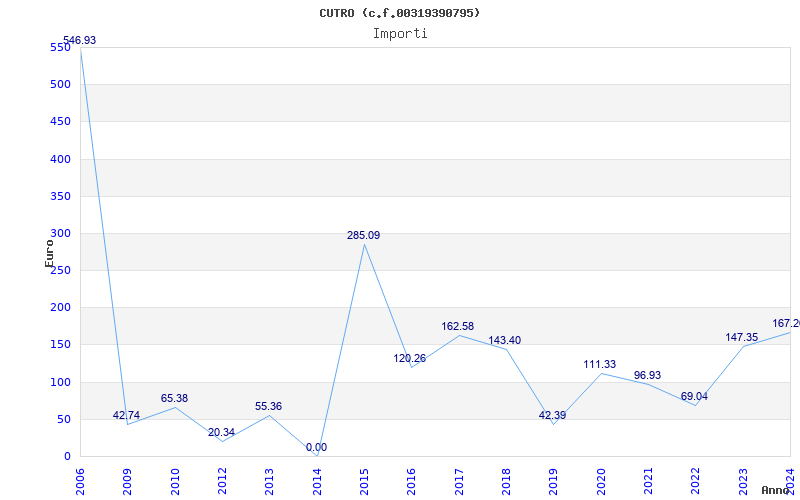
Task: Click the 20.34 value label
Action: point(221,433)
